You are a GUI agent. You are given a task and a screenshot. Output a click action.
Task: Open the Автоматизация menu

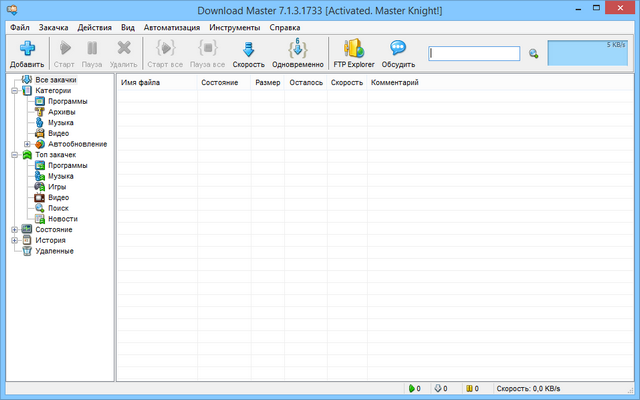coord(172,27)
